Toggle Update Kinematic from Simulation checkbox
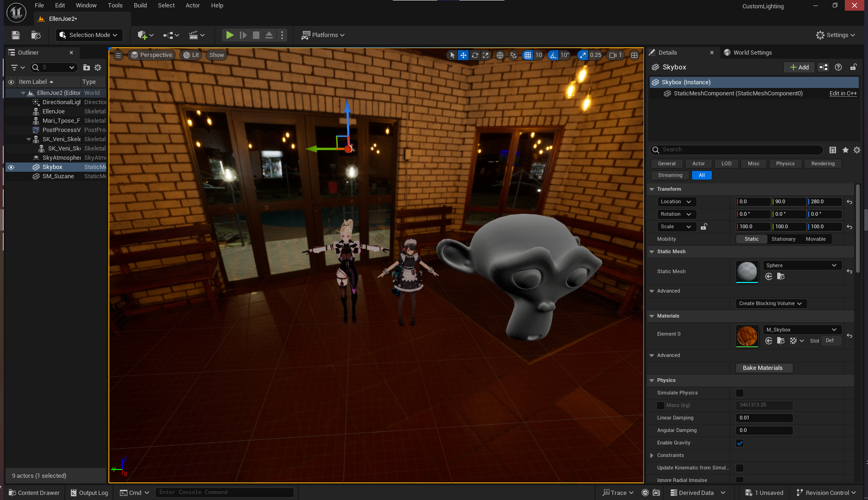Image resolution: width=868 pixels, height=500 pixels. [x=740, y=468]
